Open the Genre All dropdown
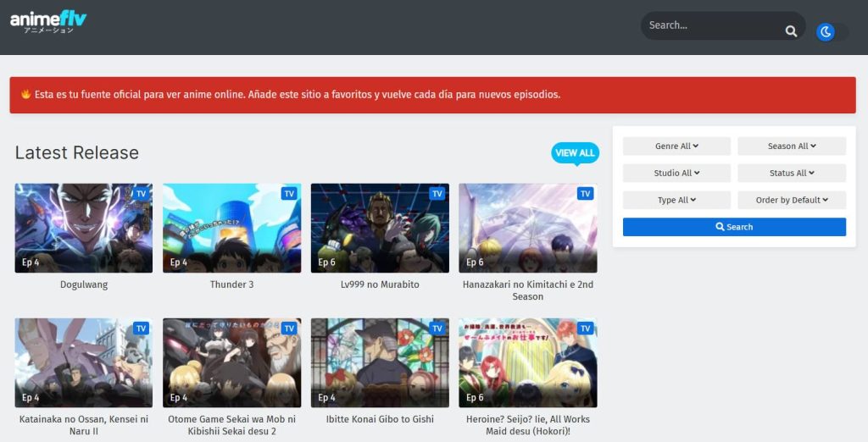Image resolution: width=868 pixels, height=442 pixels. (x=676, y=146)
